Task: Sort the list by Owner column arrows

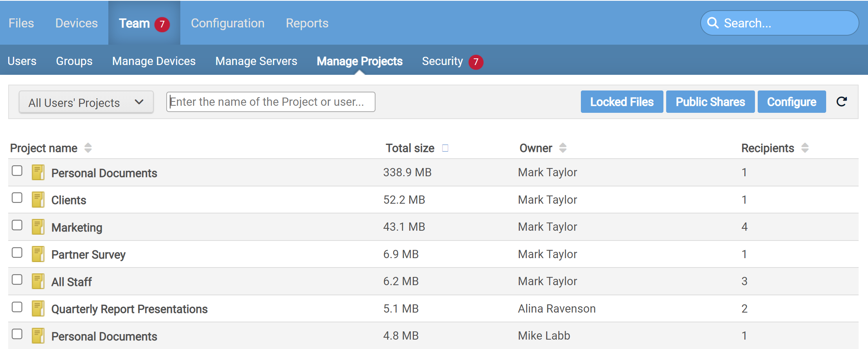Action: tap(562, 148)
